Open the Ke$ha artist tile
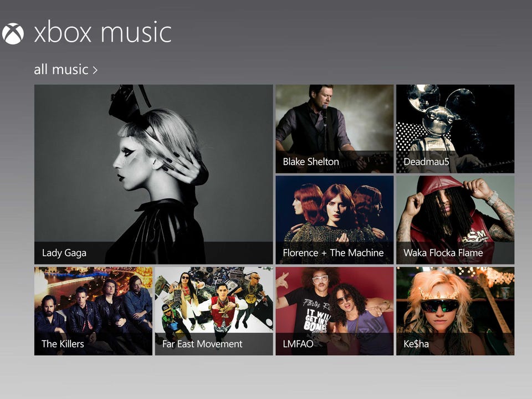This screenshot has width=532, height=399. click(x=456, y=311)
